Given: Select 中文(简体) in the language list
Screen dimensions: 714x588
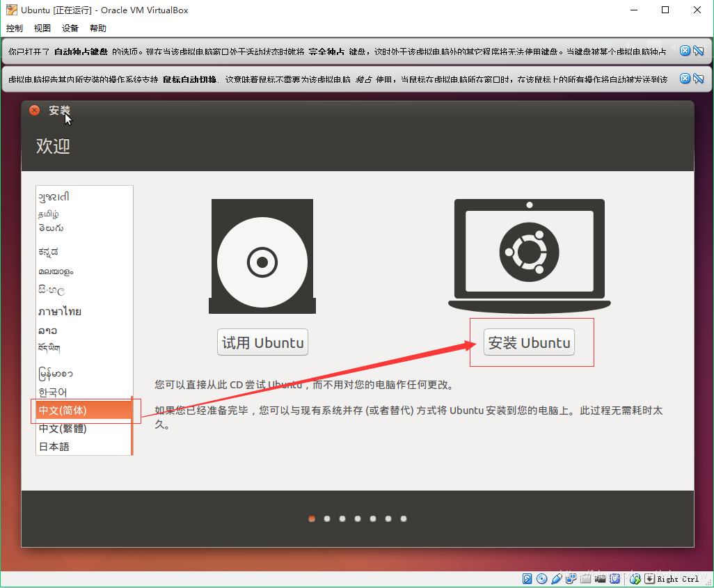Looking at the screenshot, I should coord(84,411).
